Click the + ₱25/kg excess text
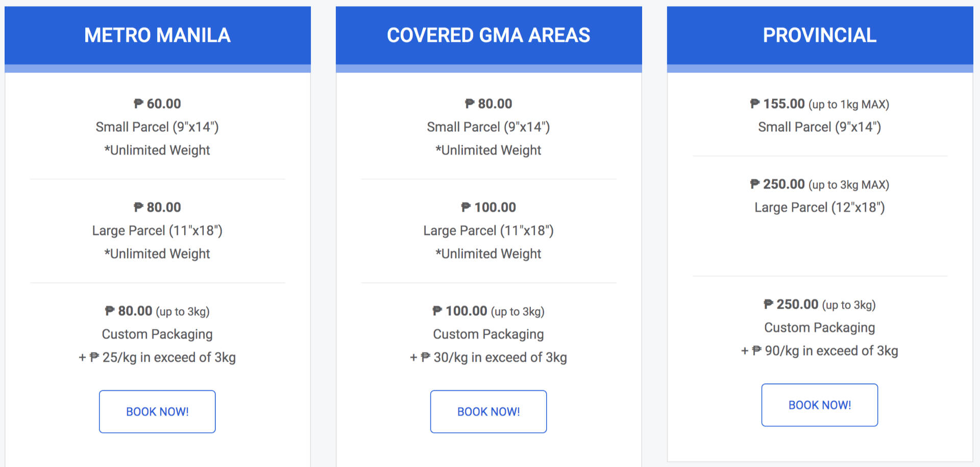Image resolution: width=980 pixels, height=467 pixels. (x=157, y=358)
